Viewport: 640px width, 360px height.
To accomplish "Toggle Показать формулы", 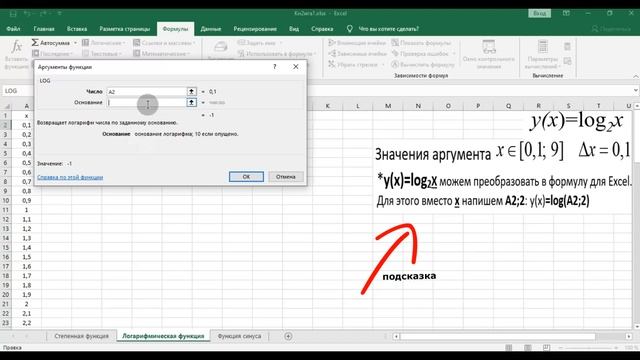I will click(x=421, y=43).
